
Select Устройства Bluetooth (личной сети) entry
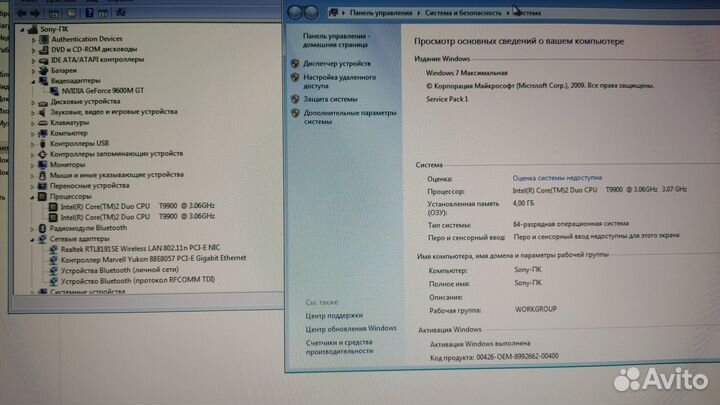(119, 270)
